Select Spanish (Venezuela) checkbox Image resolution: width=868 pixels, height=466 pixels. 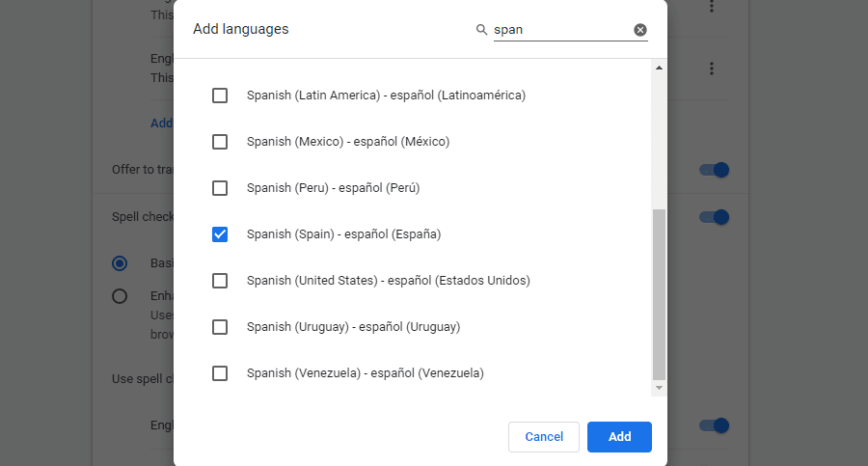click(220, 373)
